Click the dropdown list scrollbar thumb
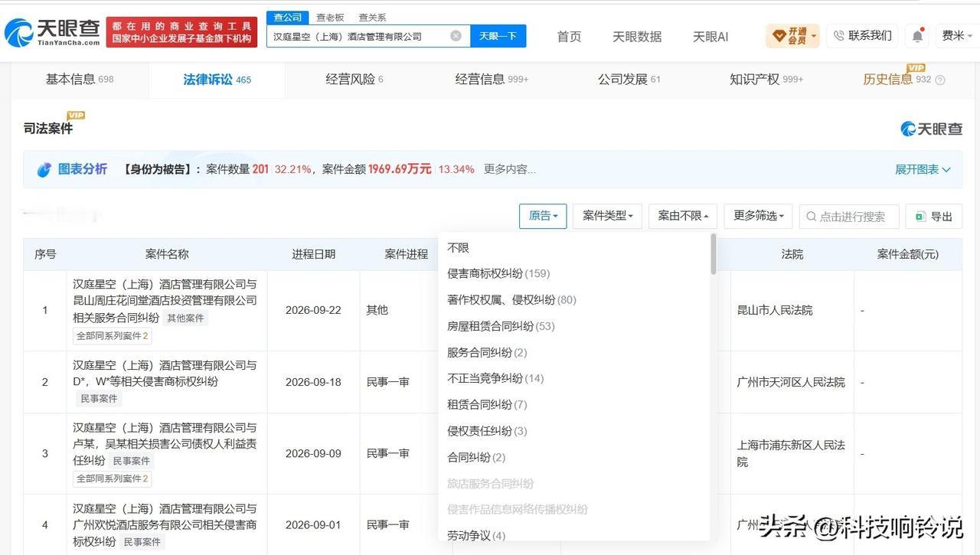The height and width of the screenshot is (555, 980). pos(714,253)
